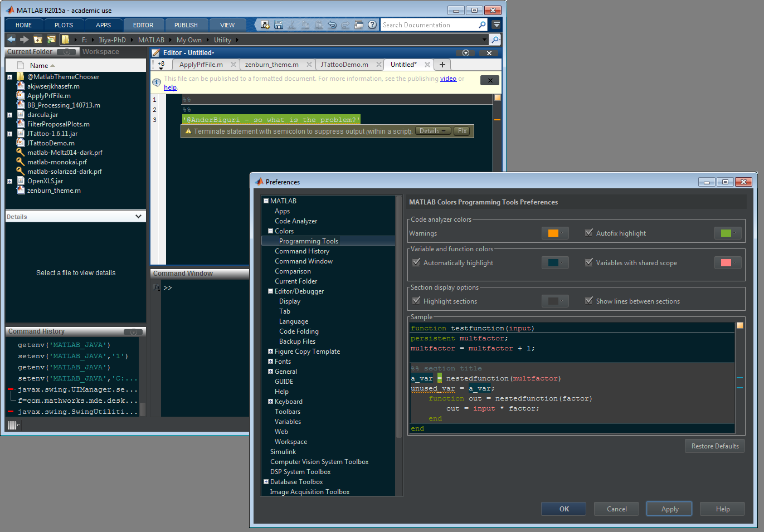This screenshot has height=532, width=764.
Task: Click the Undo arrow icon in the toolbar
Action: tap(332, 25)
